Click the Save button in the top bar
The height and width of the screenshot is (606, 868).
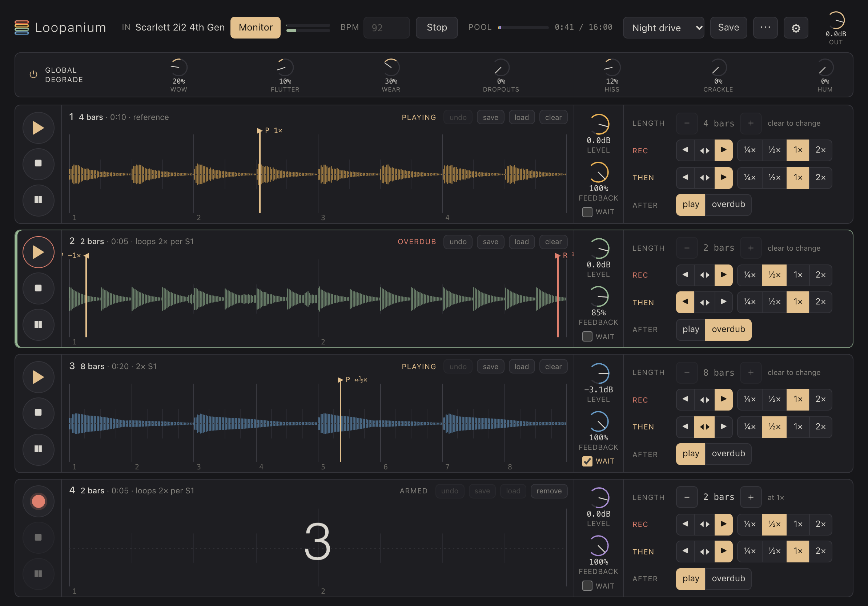point(728,28)
